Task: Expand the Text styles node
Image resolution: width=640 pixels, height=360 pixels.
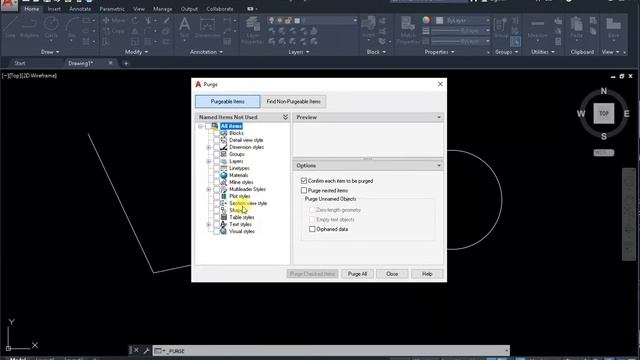Action: tap(209, 224)
